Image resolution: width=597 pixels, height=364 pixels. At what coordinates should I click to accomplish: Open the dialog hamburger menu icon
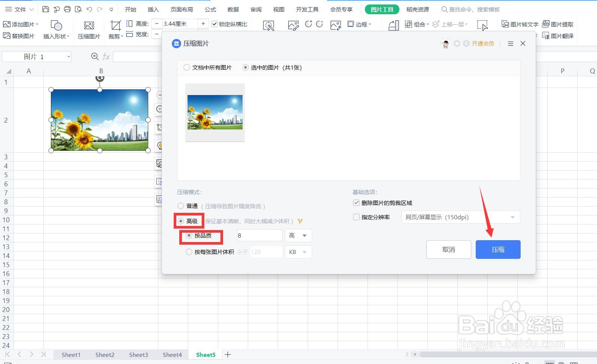[511, 44]
